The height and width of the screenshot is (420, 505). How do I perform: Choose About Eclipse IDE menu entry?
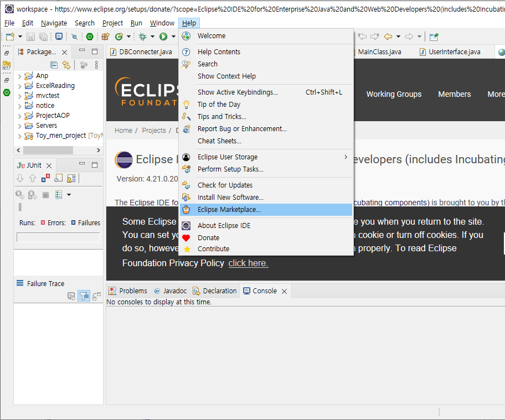(x=266, y=226)
